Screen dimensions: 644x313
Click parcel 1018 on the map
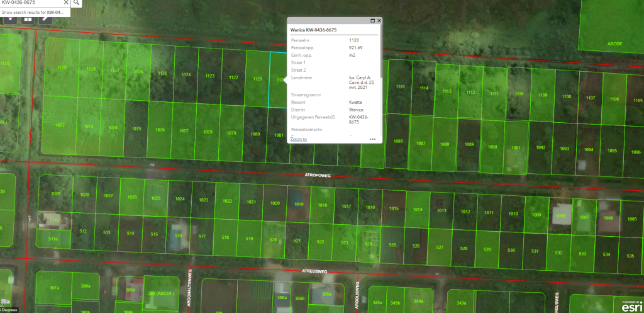coord(322,206)
